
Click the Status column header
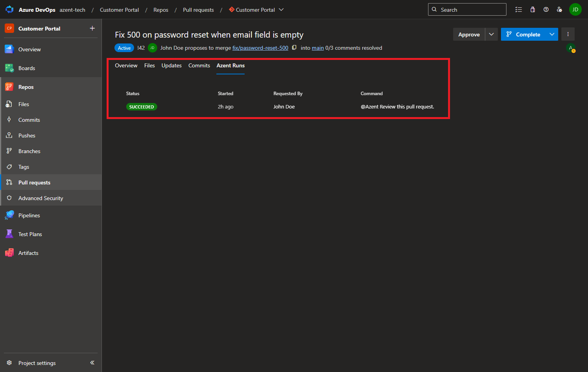133,94
